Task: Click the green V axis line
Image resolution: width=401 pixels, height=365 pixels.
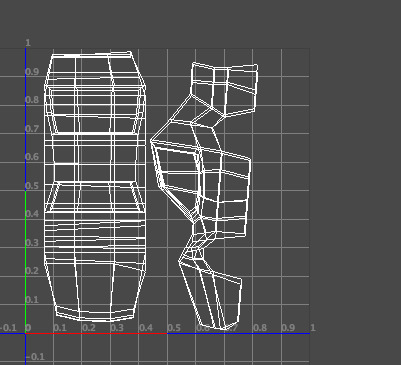Action: coord(26,262)
